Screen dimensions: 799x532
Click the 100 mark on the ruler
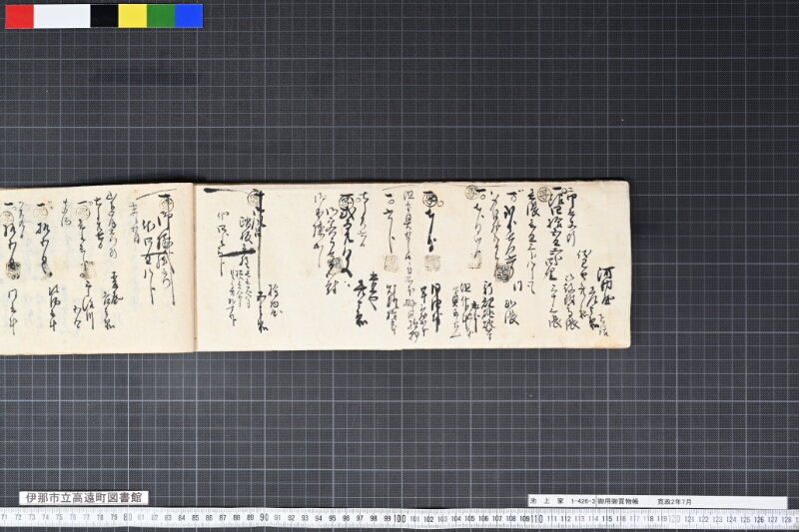click(x=399, y=519)
